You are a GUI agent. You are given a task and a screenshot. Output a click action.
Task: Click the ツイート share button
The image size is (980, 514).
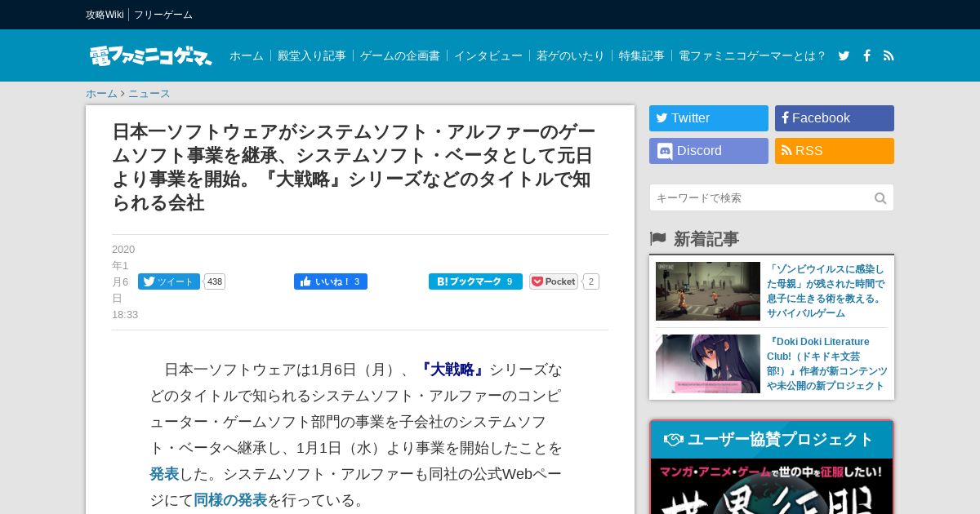click(169, 281)
